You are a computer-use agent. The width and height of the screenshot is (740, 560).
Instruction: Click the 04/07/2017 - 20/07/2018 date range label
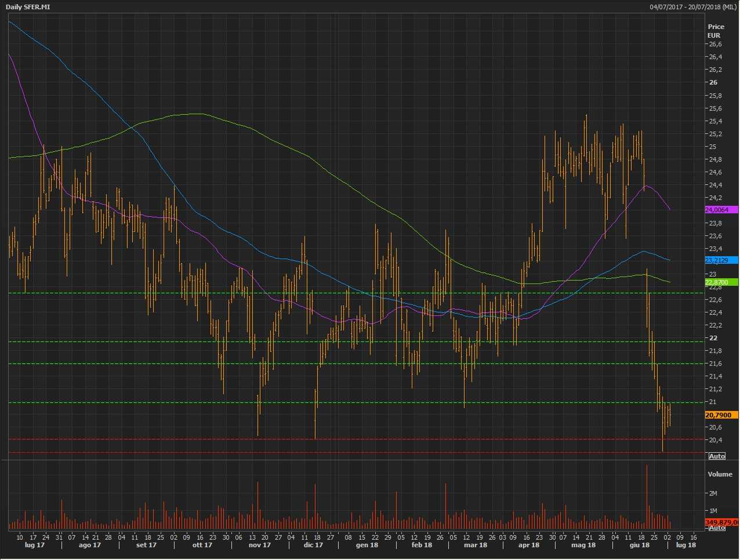693,7
